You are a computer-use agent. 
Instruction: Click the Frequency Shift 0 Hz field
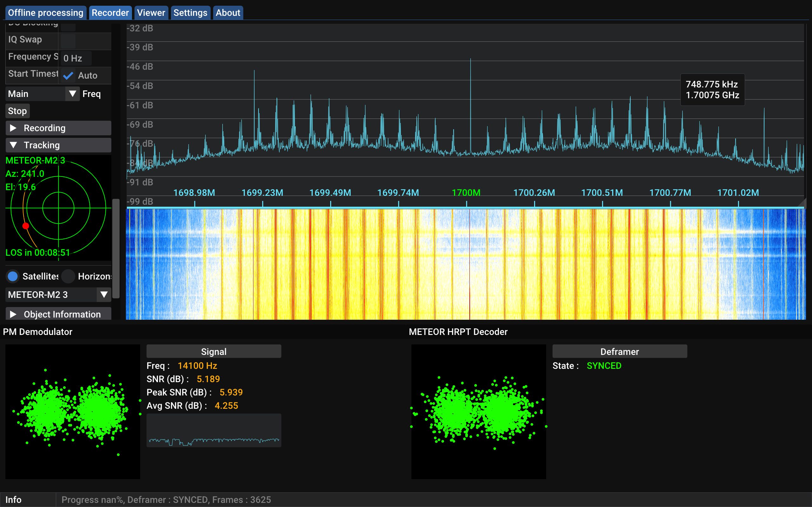click(76, 58)
